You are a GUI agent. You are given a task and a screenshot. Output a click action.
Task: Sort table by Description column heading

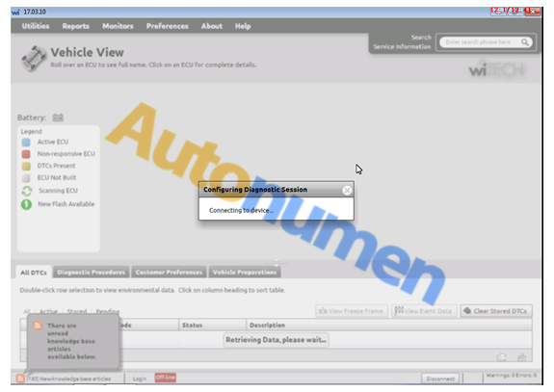tap(389, 326)
